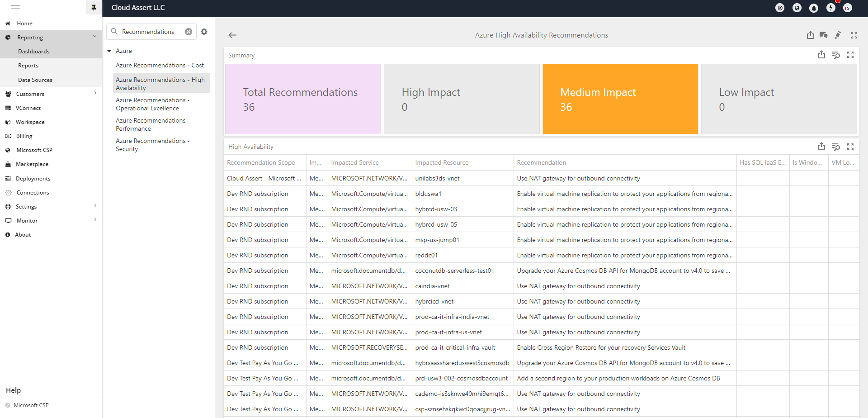The width and height of the screenshot is (868, 418).
Task: Toggle the sidebar pin icon
Action: [94, 8]
